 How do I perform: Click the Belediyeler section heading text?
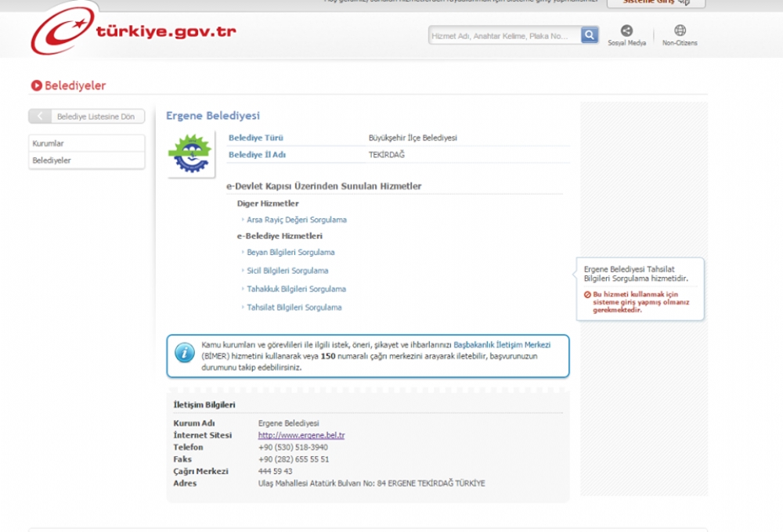(x=75, y=85)
